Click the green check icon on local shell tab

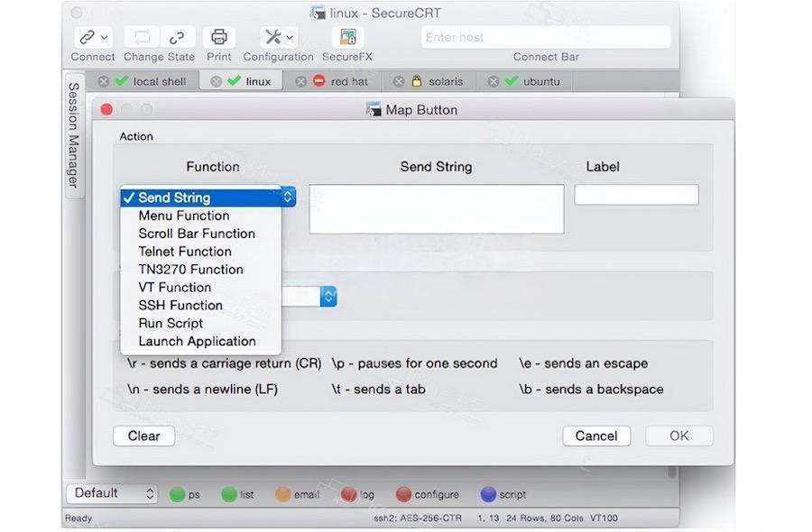coord(121,80)
